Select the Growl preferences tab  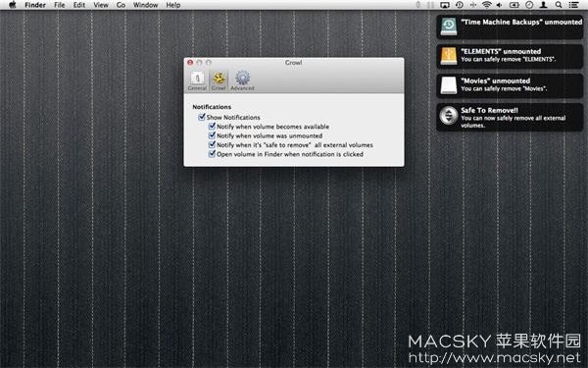(219, 80)
